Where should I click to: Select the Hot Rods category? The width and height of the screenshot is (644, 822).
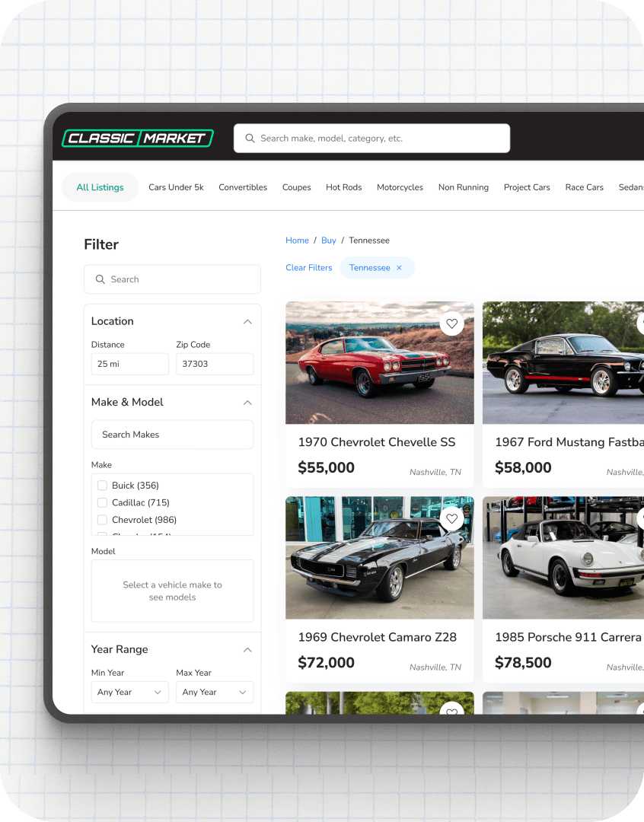click(343, 187)
